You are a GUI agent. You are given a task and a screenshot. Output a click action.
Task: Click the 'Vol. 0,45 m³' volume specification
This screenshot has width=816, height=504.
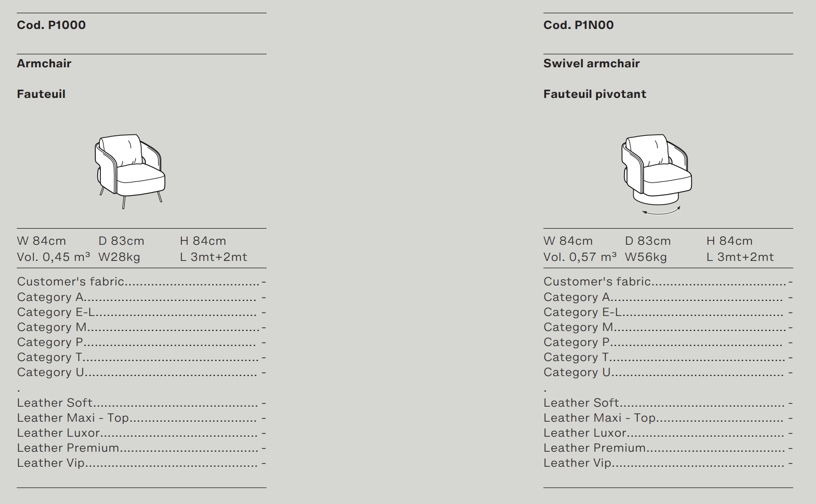click(x=53, y=257)
